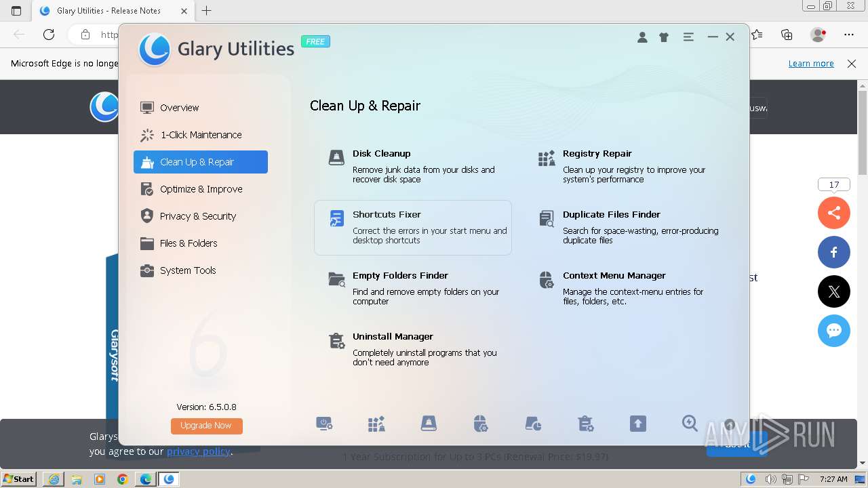Open the Glary hamburger menu
The image size is (868, 488).
pyautogui.click(x=688, y=37)
